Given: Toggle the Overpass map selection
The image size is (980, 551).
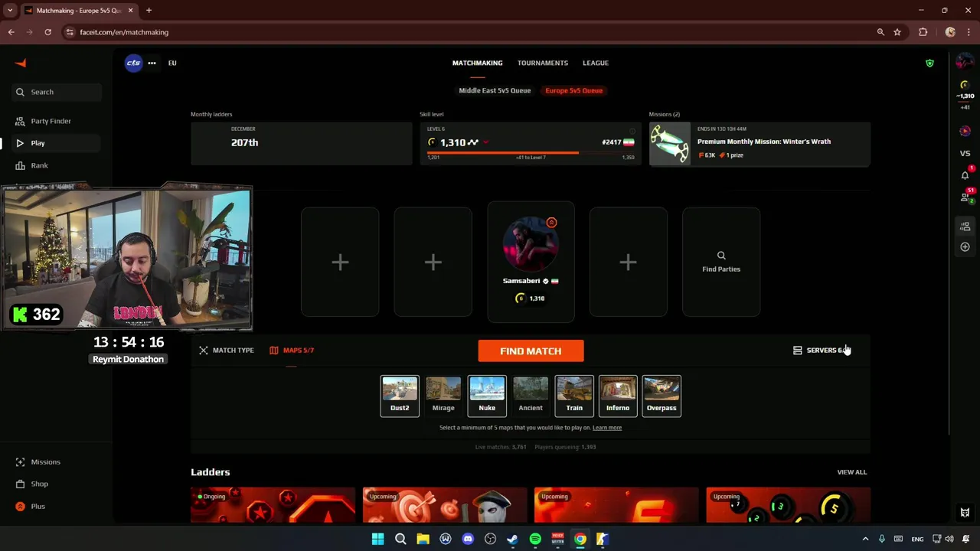Looking at the screenshot, I should pos(661,396).
